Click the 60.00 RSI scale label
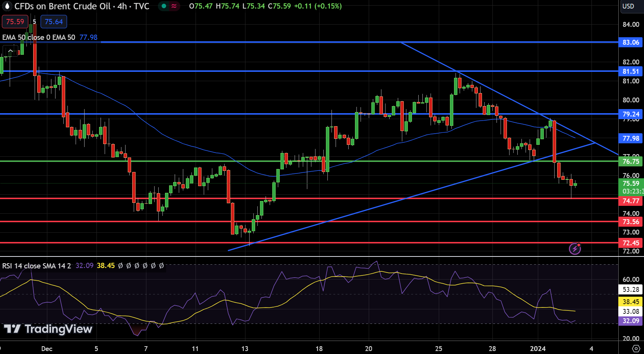The height and width of the screenshot is (354, 644). pos(631,280)
